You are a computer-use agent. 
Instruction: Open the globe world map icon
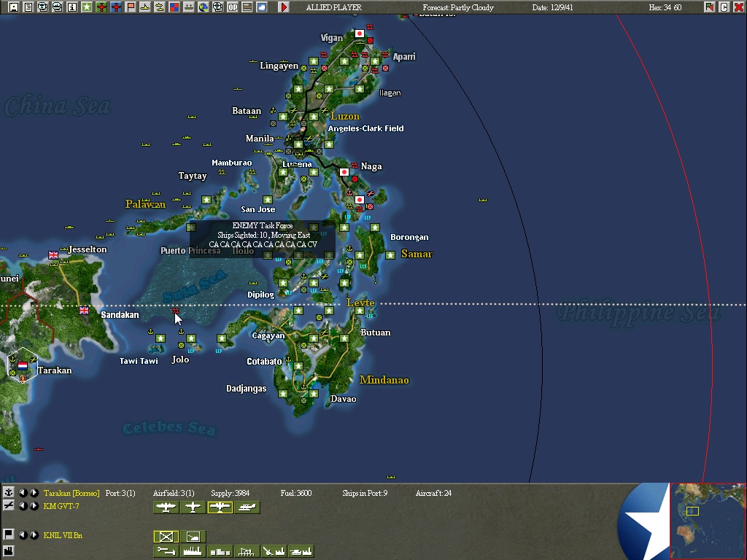(x=204, y=7)
